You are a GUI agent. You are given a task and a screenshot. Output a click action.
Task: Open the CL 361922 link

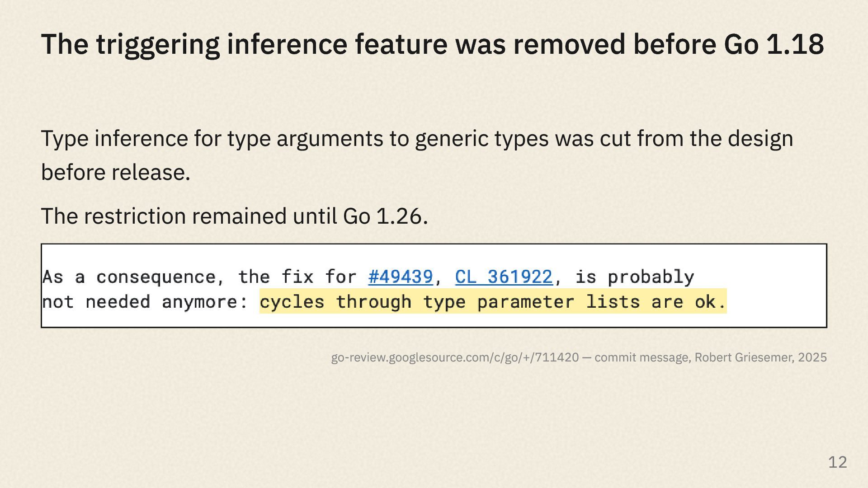coord(504,277)
